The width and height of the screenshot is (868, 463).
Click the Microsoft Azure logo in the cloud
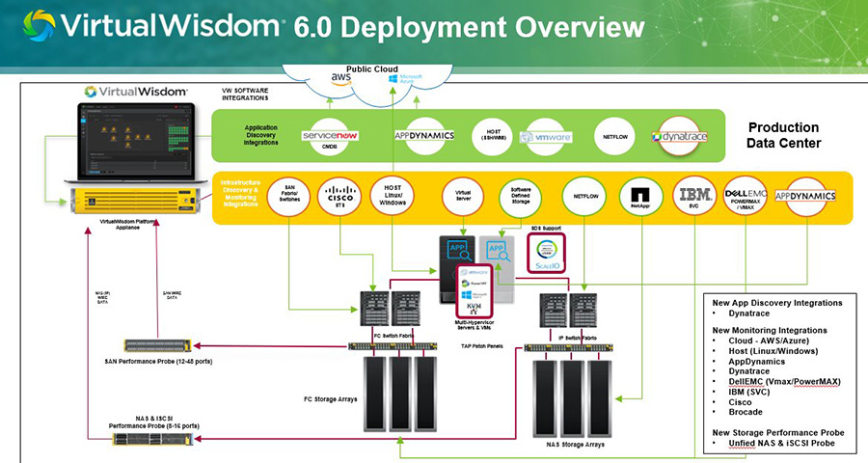click(x=405, y=79)
